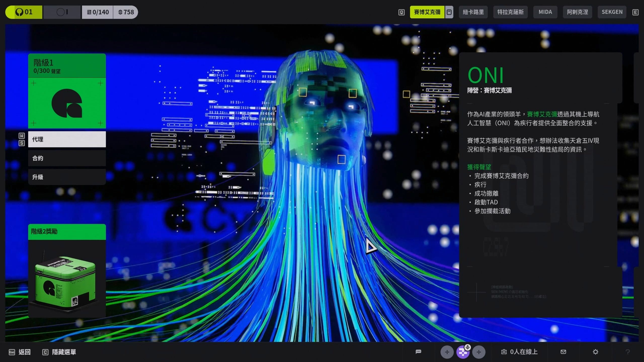
Task: Switch to the 紐卡路里 faction tab
Action: click(473, 12)
